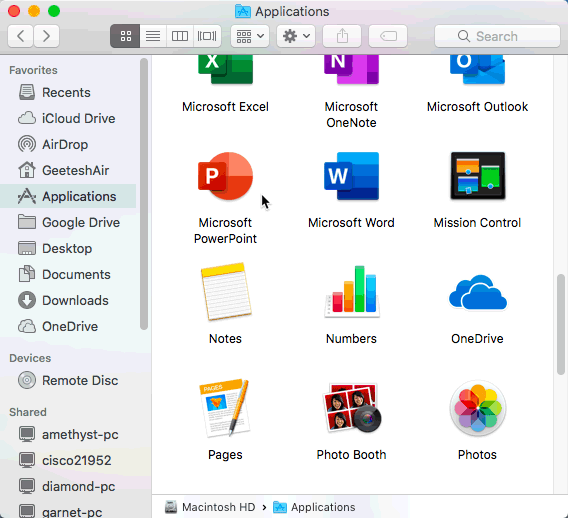Select the Notes app icon

point(226,292)
